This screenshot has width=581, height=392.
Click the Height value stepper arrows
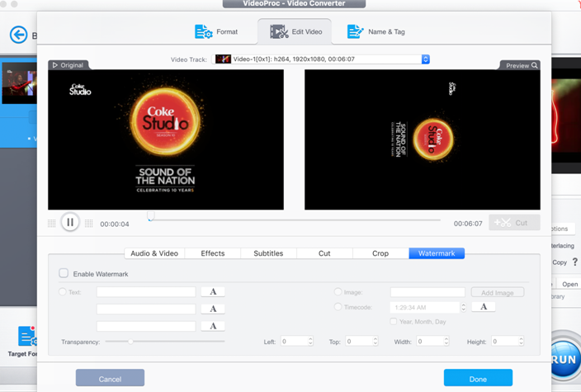pyautogui.click(x=521, y=341)
